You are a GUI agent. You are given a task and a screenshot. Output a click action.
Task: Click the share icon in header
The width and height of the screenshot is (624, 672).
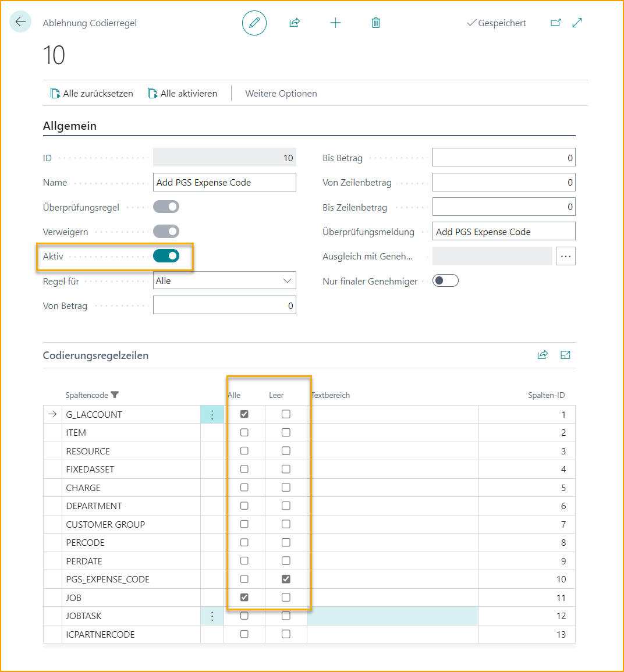tap(295, 23)
